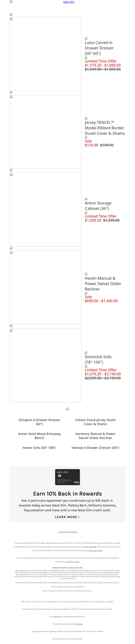Open Luisa Carved 6-Drawer Dresser title
Viewport: 135px width, 644px height.
coord(99,48)
